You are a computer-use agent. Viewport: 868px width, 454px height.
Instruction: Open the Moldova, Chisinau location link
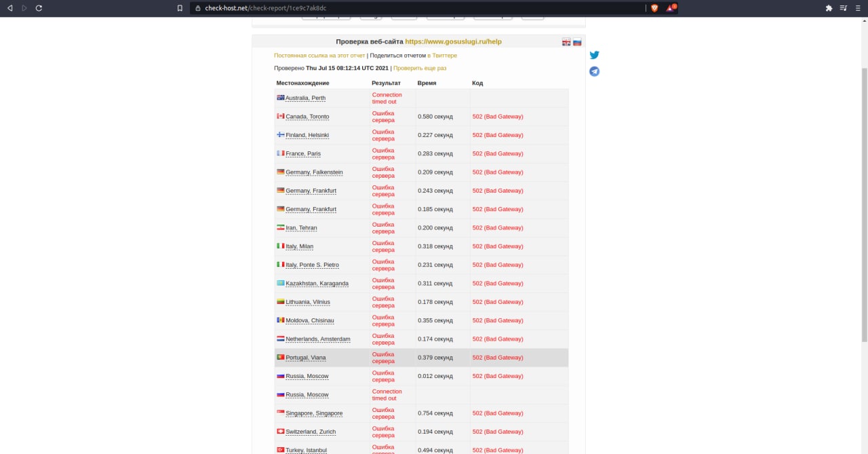(310, 320)
